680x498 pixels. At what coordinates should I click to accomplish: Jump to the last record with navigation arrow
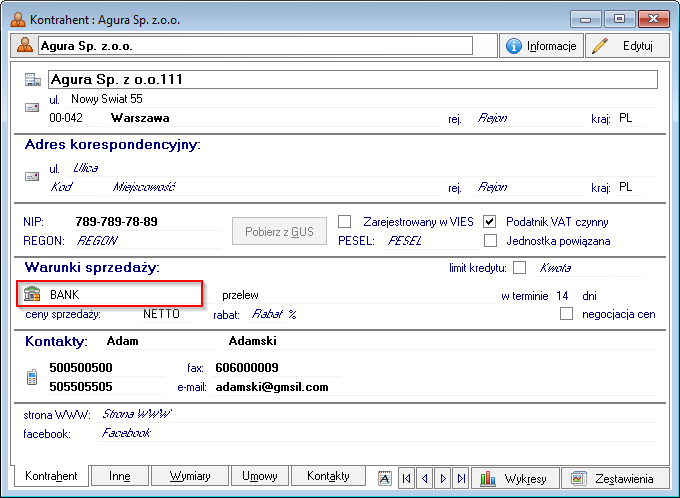461,478
